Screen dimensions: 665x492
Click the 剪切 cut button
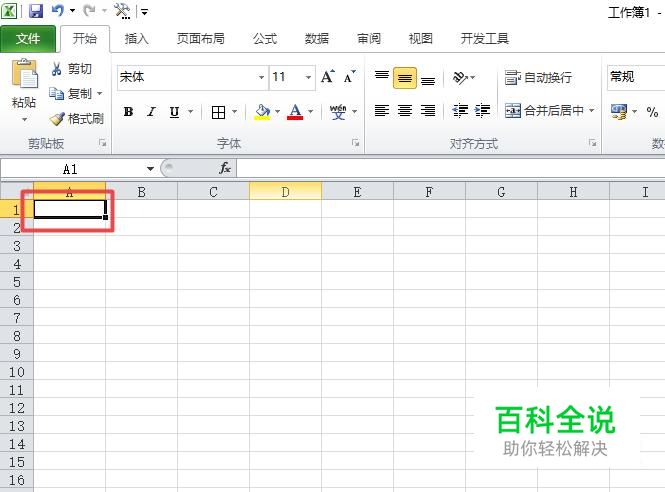(x=70, y=69)
